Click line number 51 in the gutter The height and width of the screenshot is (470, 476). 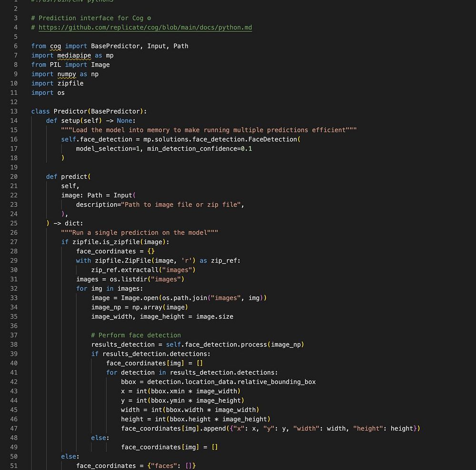point(14,466)
